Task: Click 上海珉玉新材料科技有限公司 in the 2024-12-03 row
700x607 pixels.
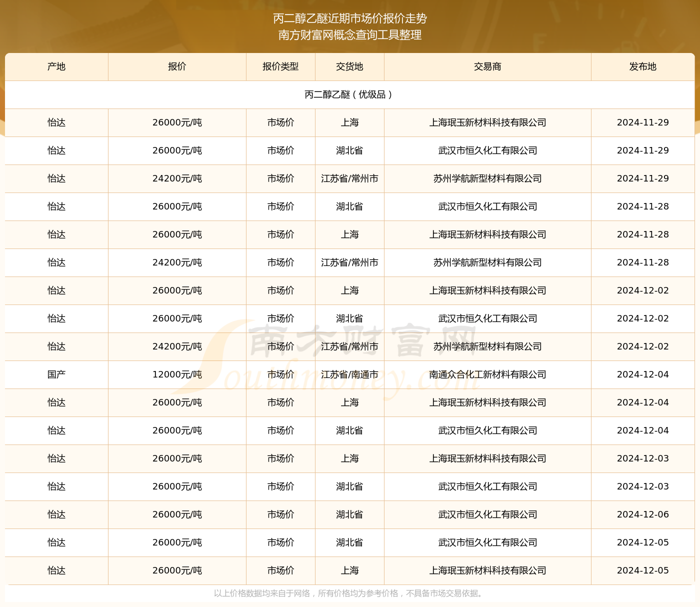Action: pyautogui.click(x=487, y=458)
